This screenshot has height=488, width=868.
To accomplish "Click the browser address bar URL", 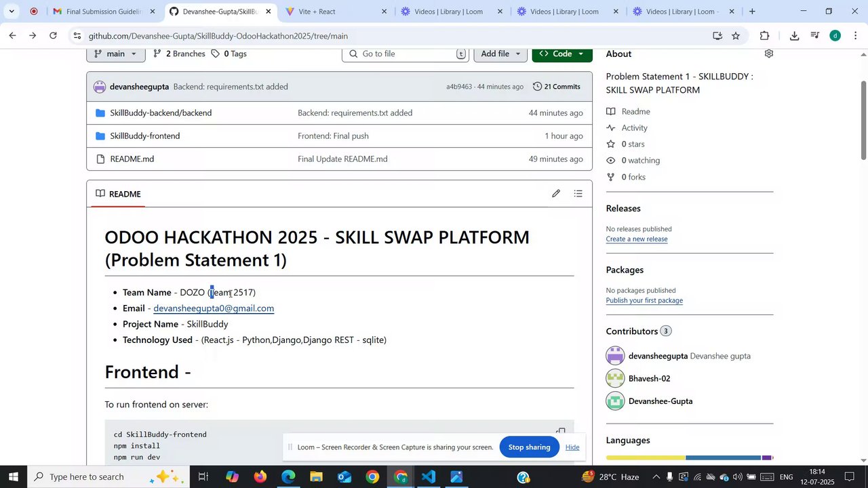I will [218, 36].
